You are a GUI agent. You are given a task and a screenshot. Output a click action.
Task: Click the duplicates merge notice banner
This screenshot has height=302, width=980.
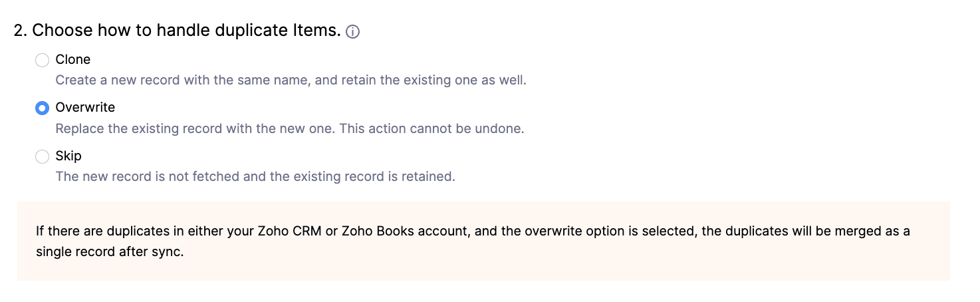pyautogui.click(x=483, y=241)
